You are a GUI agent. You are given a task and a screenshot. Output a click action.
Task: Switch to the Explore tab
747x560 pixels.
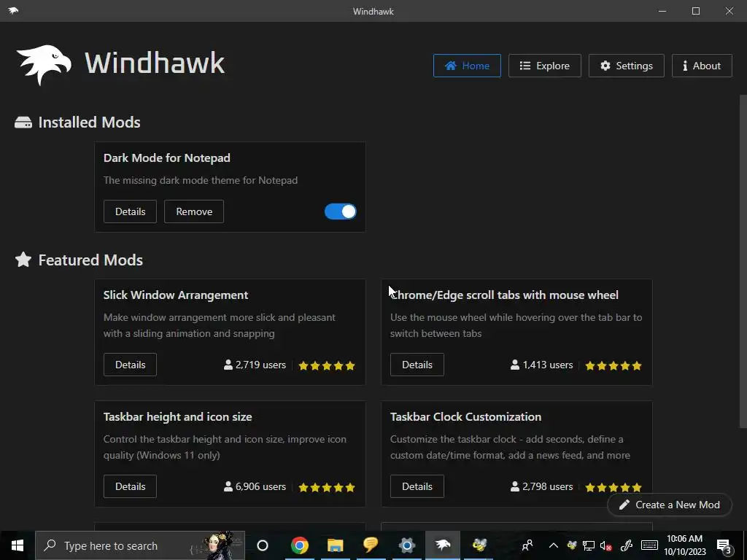[544, 66]
